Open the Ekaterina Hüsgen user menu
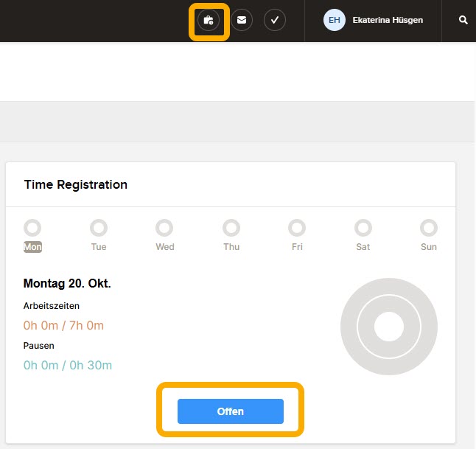Viewport: 476px width, 449px height. tap(388, 21)
